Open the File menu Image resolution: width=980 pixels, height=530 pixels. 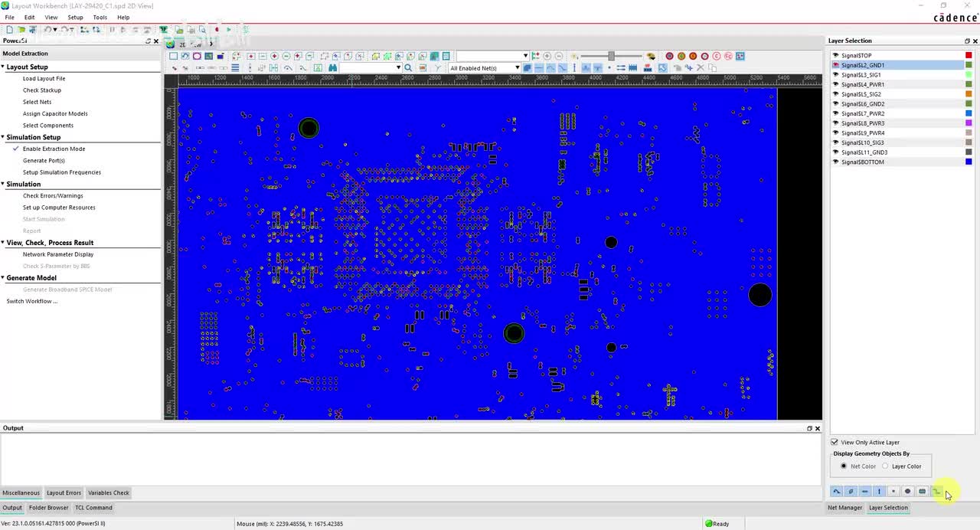(9, 17)
